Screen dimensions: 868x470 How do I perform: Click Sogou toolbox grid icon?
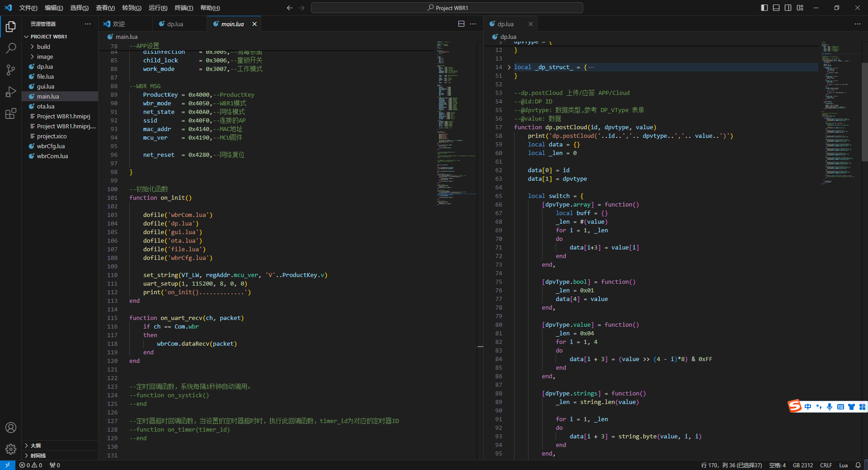(x=862, y=407)
